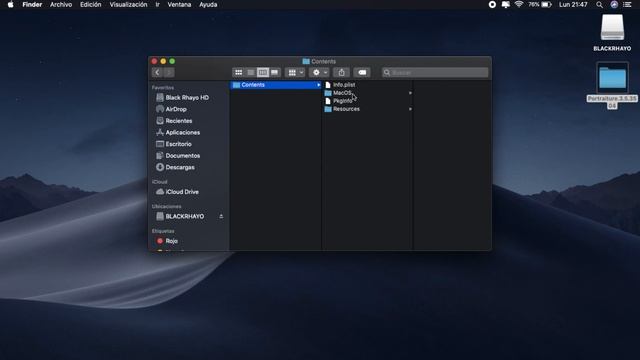Click the display mirroring menu bar icon
Viewport: 640px width, 360px height.
[x=506, y=4]
